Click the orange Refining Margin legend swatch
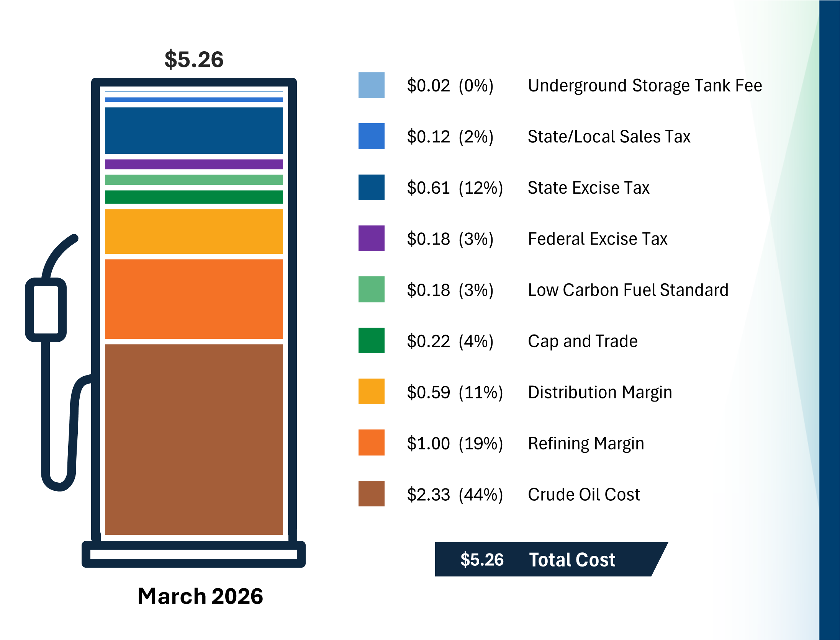The image size is (840, 640). (371, 442)
